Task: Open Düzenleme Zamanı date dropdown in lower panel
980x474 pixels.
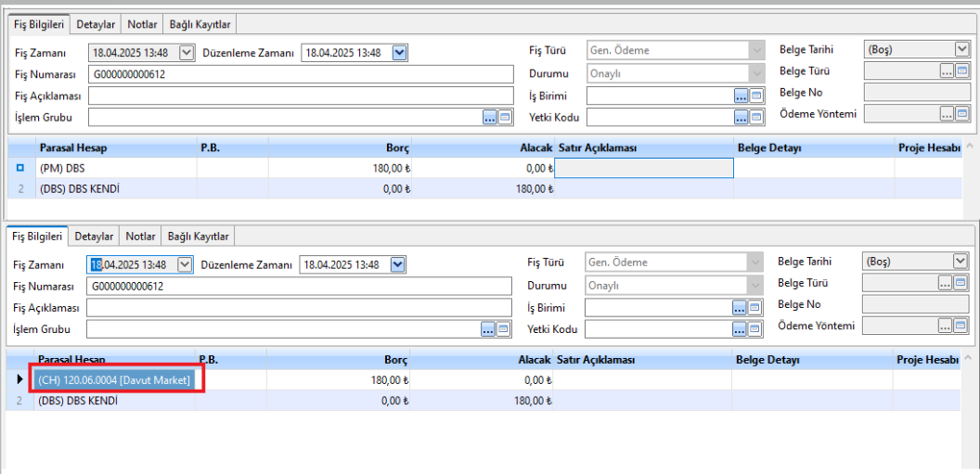Action: (399, 265)
